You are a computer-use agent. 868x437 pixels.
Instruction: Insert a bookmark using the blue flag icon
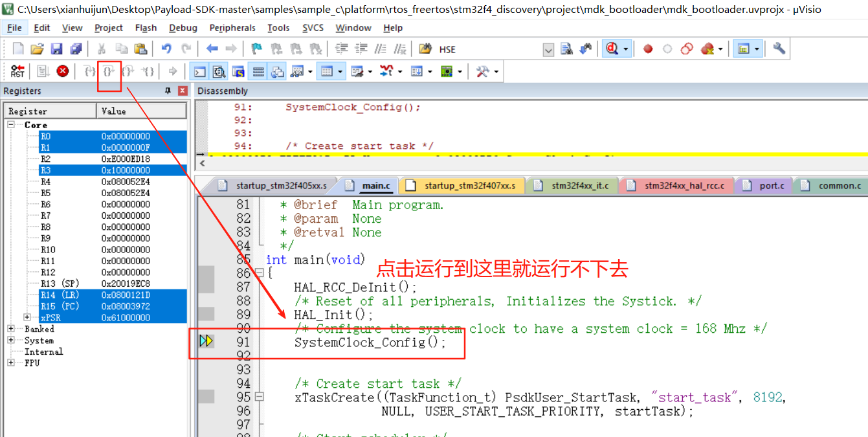[x=256, y=49]
